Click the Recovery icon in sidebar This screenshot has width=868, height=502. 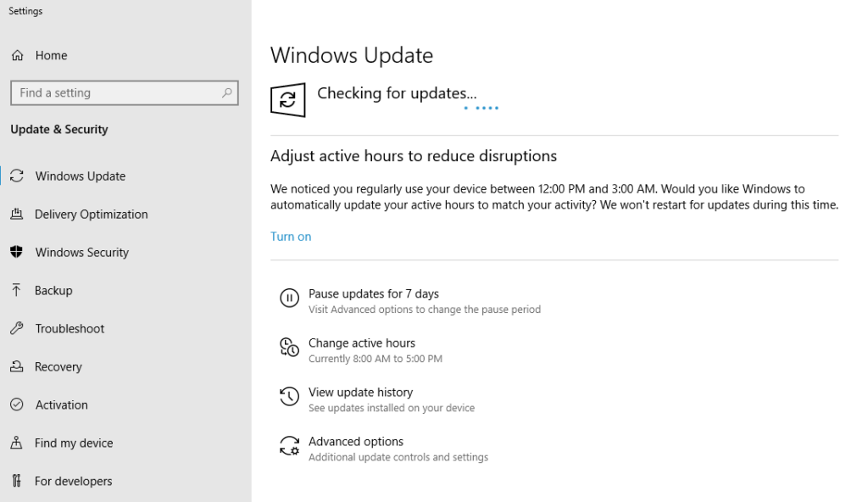click(17, 366)
